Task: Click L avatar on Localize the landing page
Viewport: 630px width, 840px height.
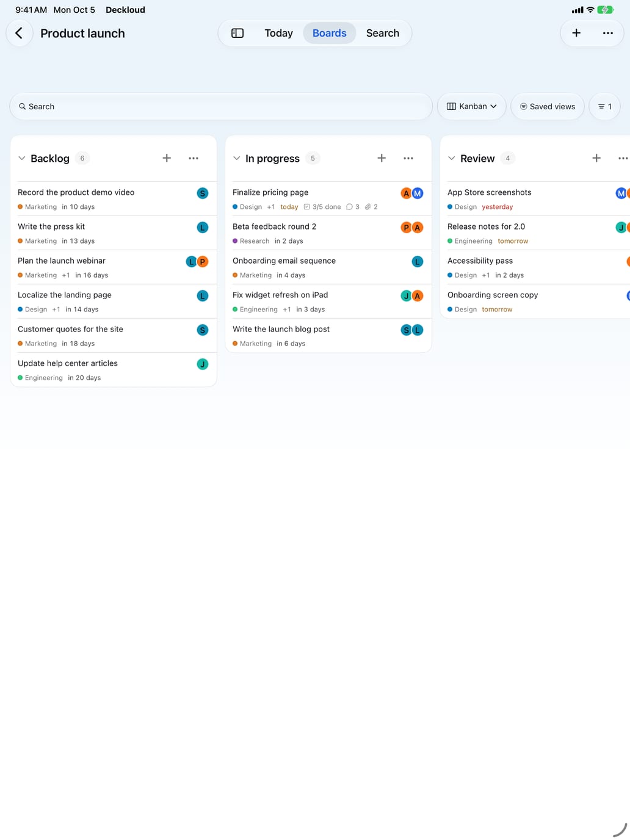Action: click(x=203, y=295)
